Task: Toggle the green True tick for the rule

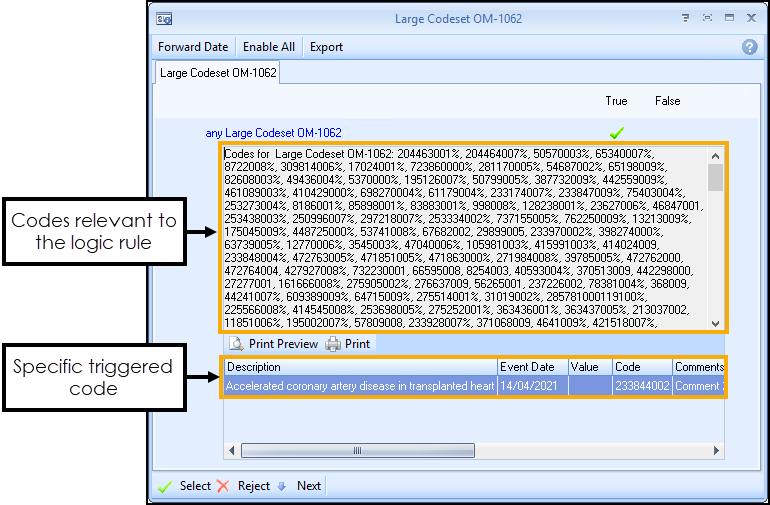Action: click(x=617, y=132)
